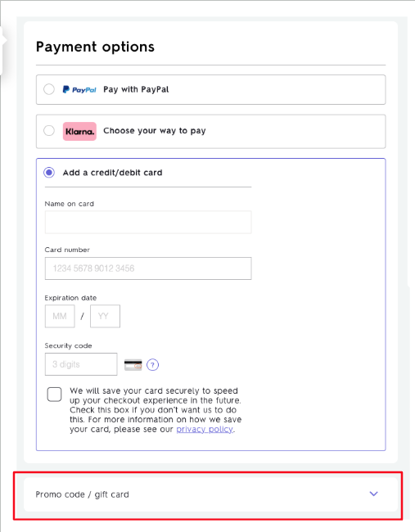This screenshot has height=532, width=415.
Task: Click the 'Add a credit/debit card' label
Action: pyautogui.click(x=113, y=173)
